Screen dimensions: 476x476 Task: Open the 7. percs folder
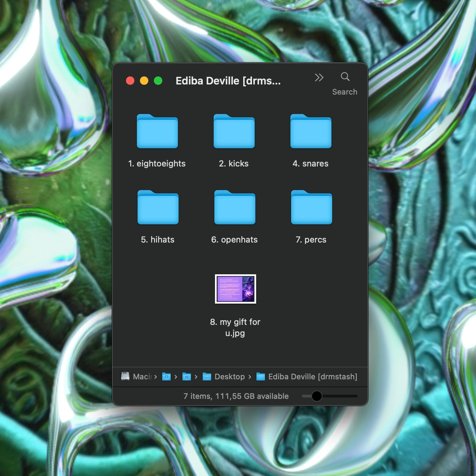pos(311,208)
